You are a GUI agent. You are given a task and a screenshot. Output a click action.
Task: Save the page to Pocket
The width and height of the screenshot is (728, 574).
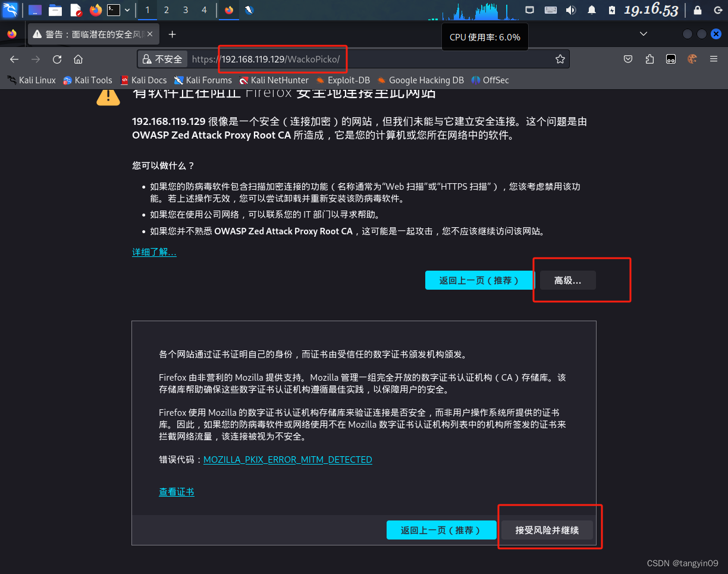pos(628,59)
